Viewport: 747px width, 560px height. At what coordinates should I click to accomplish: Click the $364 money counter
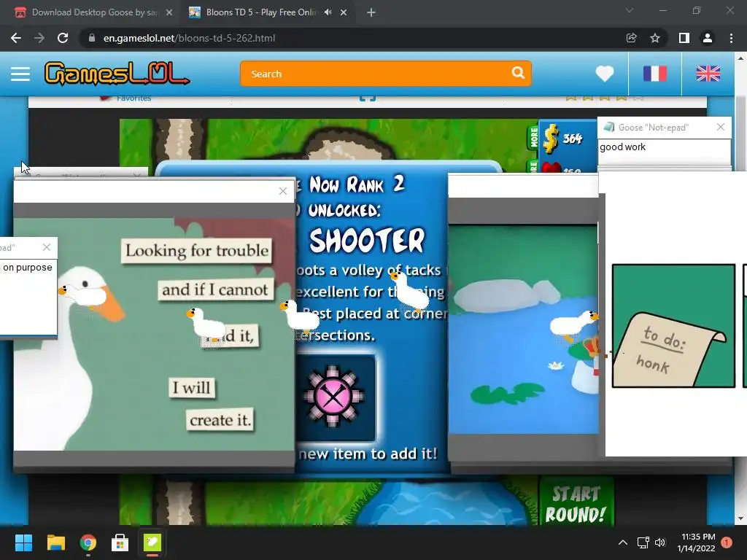tap(563, 138)
